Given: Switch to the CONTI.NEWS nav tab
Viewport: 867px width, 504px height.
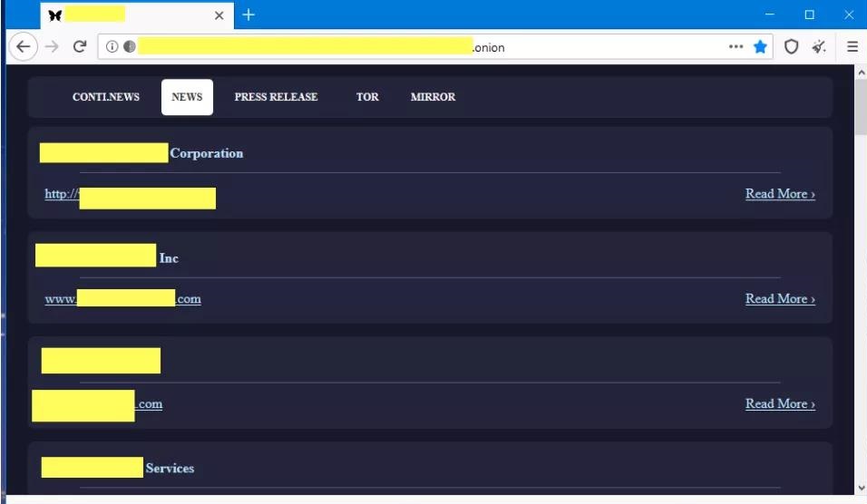Looking at the screenshot, I should 106,97.
